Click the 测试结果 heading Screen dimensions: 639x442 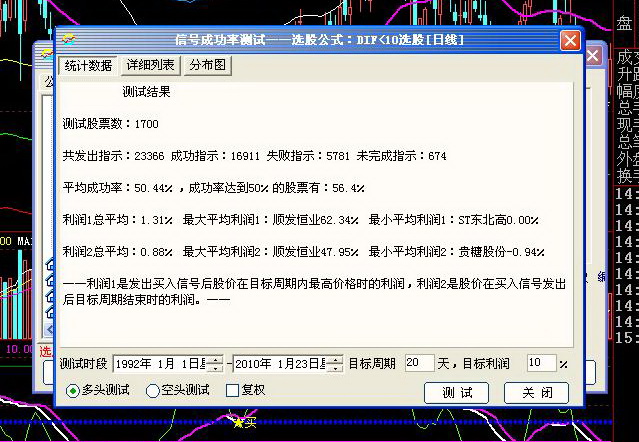point(146,92)
